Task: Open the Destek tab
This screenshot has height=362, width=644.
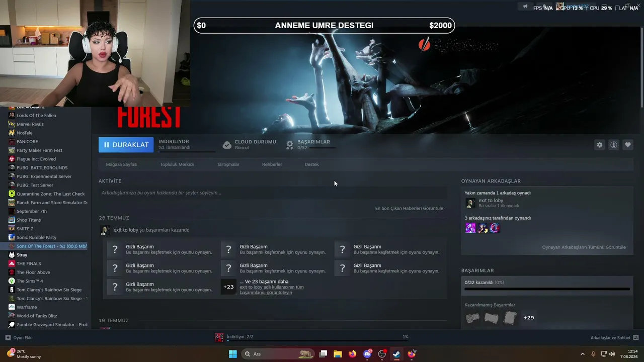Action: click(x=312, y=164)
